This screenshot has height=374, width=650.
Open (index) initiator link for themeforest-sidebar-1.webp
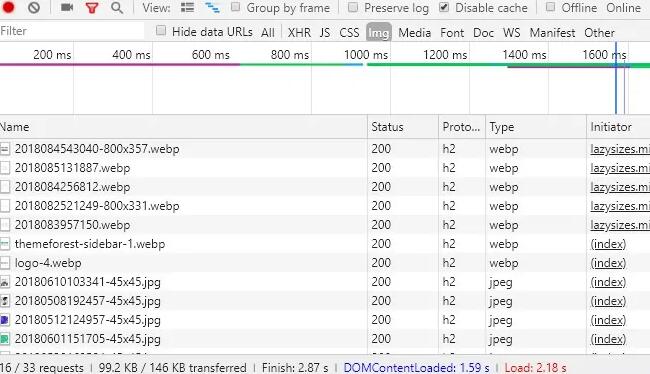pyautogui.click(x=608, y=244)
